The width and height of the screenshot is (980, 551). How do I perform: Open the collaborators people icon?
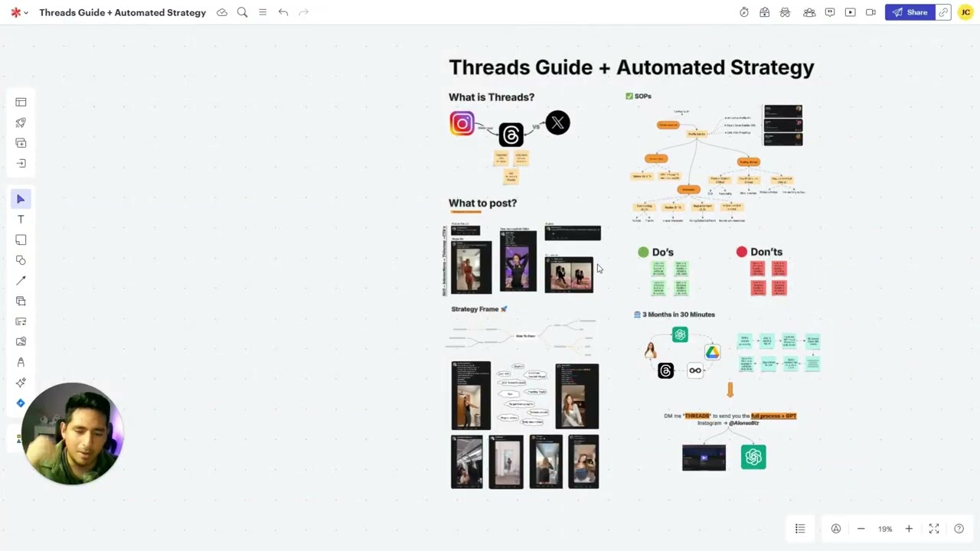point(809,12)
